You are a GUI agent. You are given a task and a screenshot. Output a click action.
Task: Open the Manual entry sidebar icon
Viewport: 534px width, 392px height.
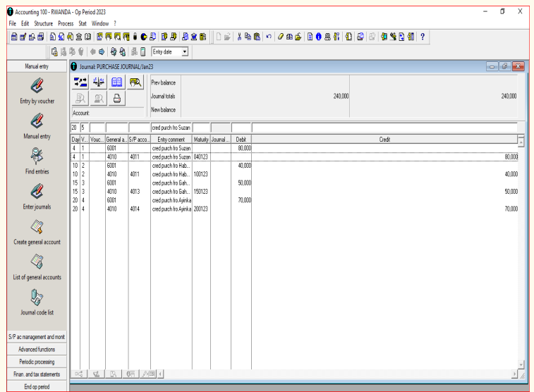[x=37, y=126]
